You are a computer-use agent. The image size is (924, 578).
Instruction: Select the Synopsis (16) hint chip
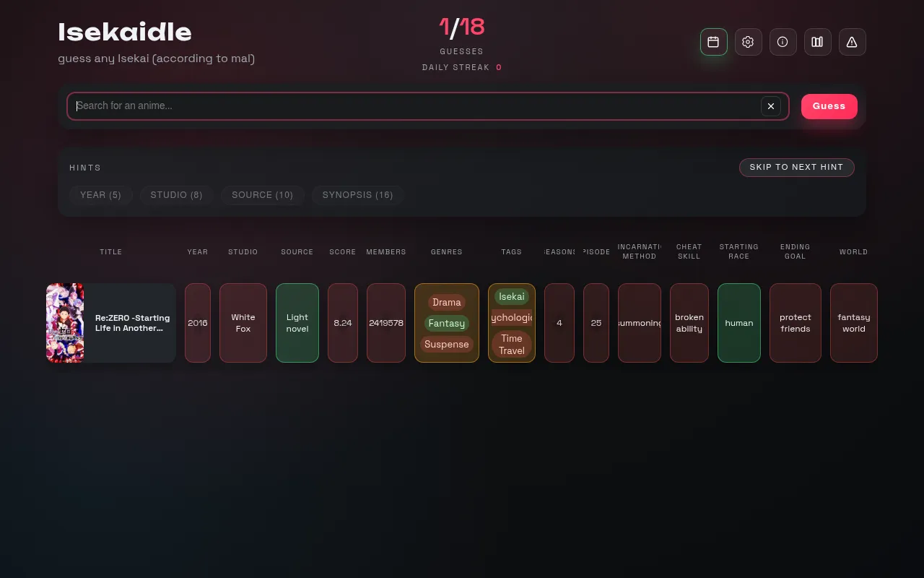coord(357,195)
